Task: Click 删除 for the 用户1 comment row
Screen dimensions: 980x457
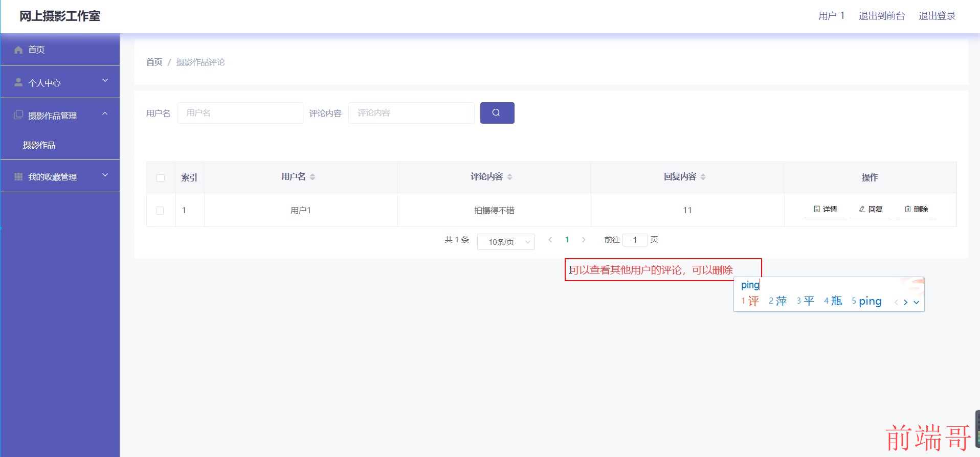Action: (x=916, y=210)
